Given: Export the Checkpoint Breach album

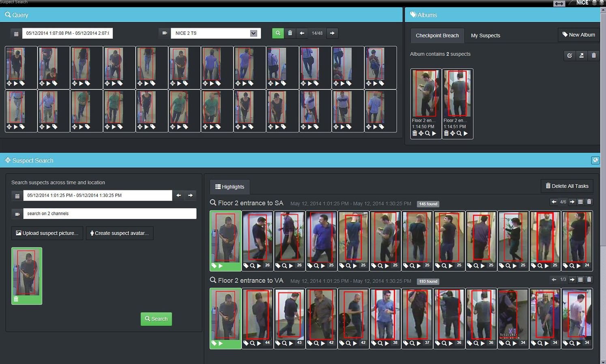Looking at the screenshot, I should [582, 56].
